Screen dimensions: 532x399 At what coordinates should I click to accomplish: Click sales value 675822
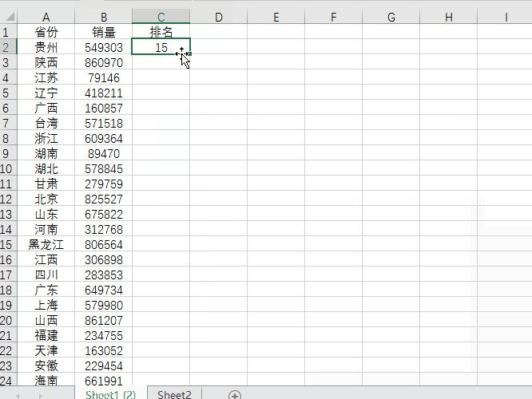pos(104,214)
